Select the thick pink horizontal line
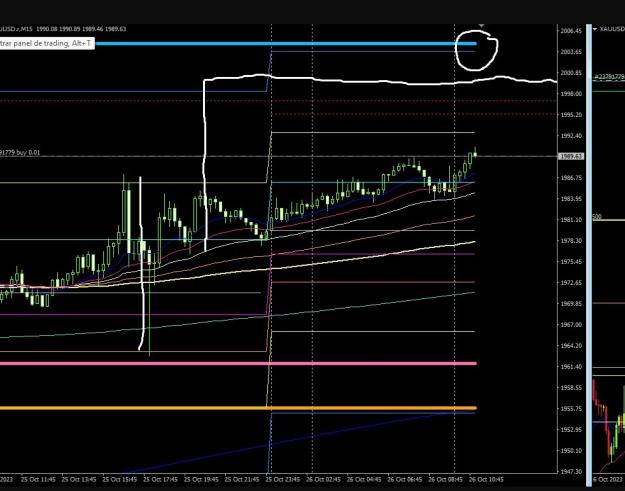Screen dimensions: 625x491 click(x=238, y=363)
